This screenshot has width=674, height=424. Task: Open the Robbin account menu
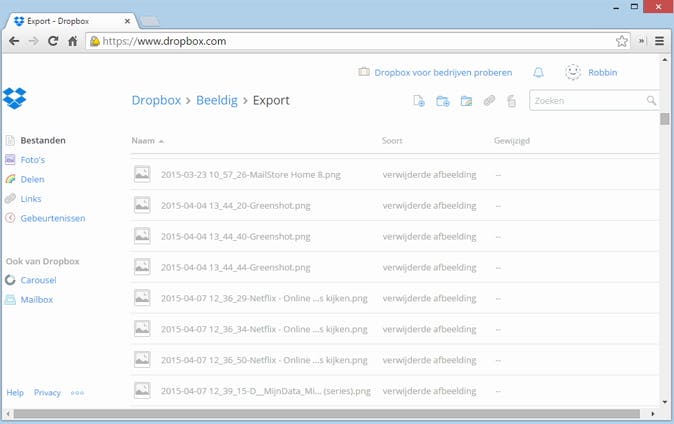point(590,73)
